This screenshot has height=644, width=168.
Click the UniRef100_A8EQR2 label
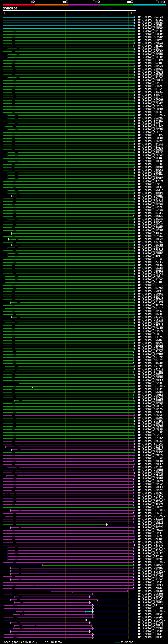coord(151,46)
